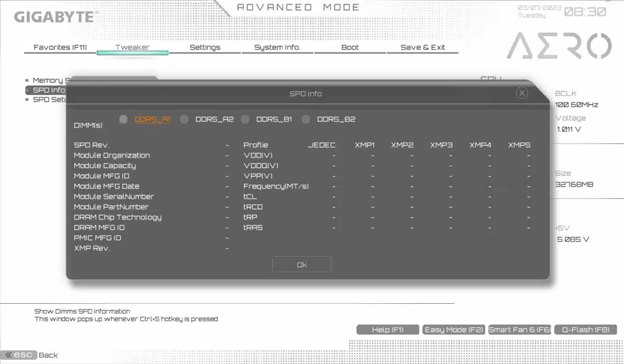Select the DDR5_A1 DIMM radio button
This screenshot has width=624, height=364.
pyautogui.click(x=123, y=119)
